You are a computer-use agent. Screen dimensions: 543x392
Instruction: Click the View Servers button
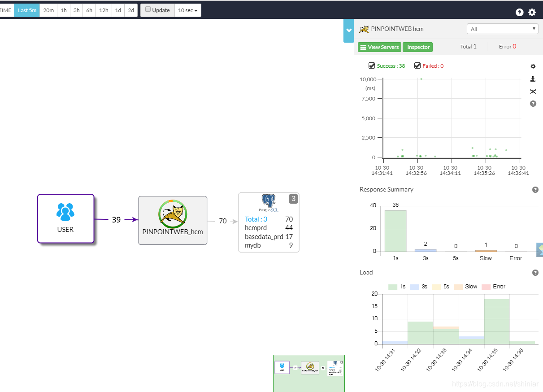379,47
